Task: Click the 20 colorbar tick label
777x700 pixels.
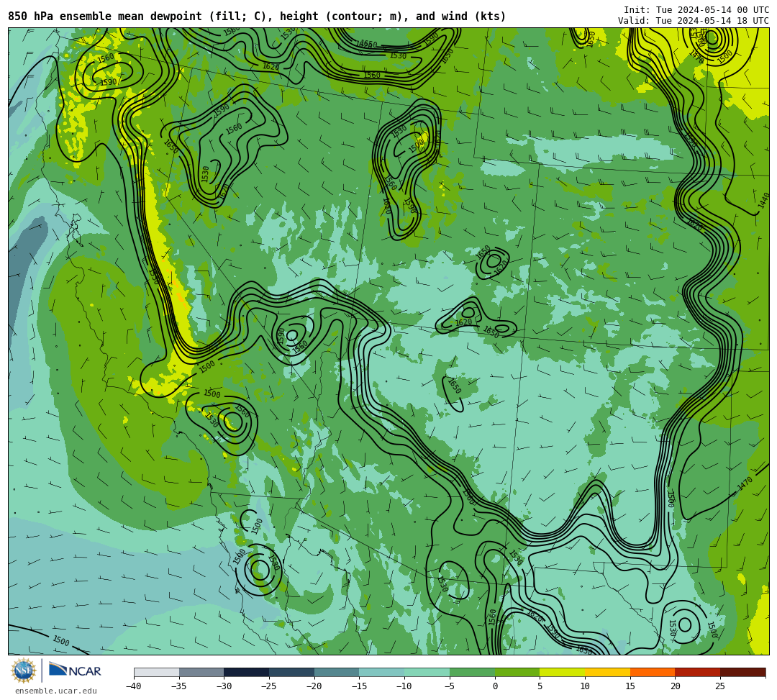Action: 675,686
